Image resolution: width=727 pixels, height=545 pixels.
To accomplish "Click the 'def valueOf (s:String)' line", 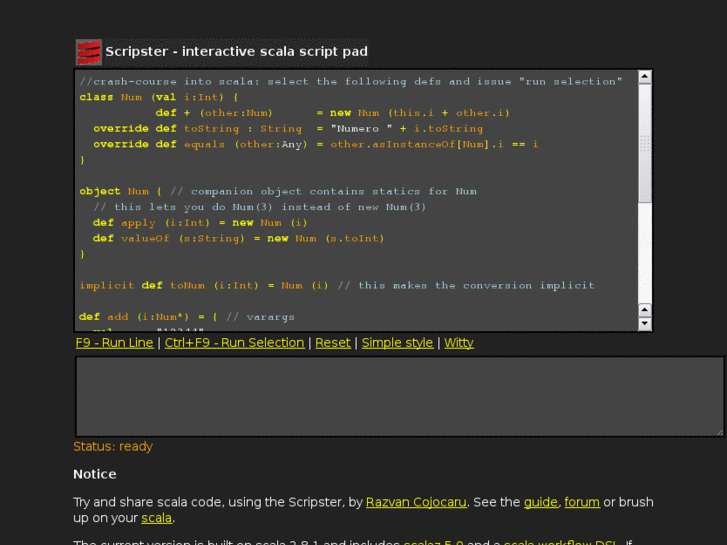I will click(x=238, y=238).
